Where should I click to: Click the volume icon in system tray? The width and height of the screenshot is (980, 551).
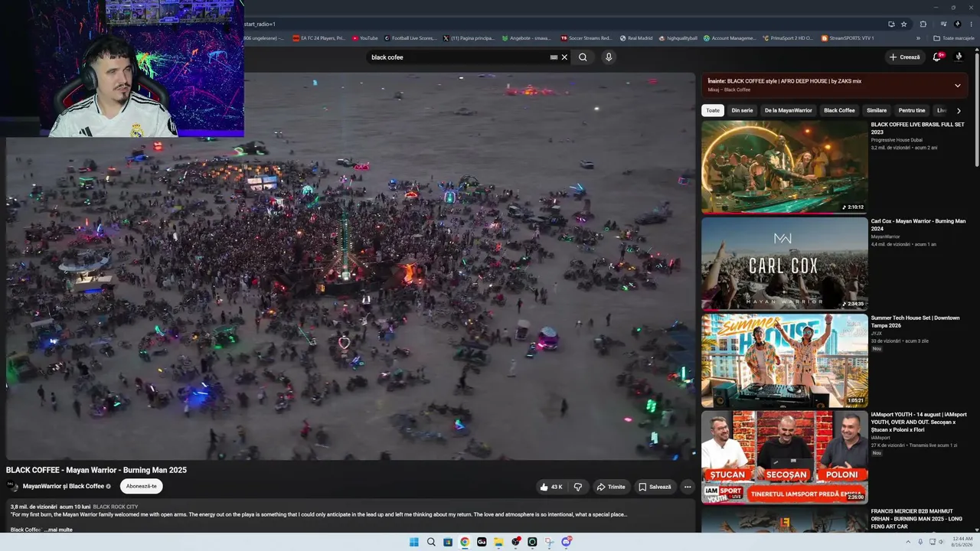[941, 542]
